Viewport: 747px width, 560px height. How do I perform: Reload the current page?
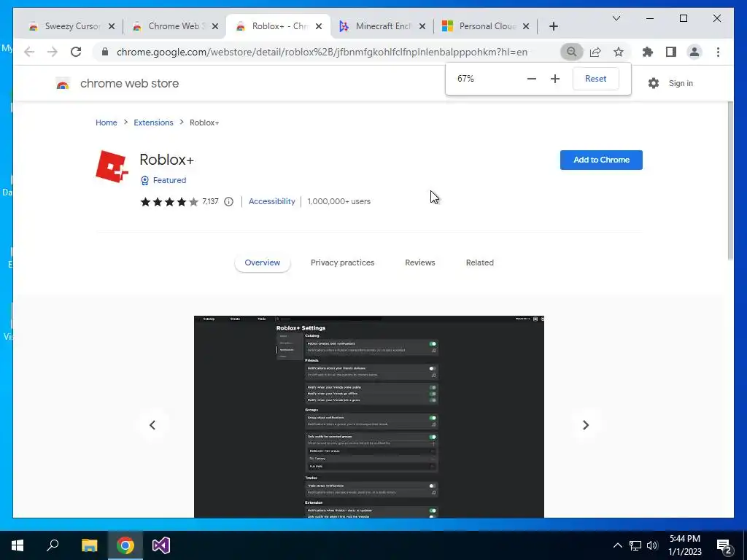(76, 52)
